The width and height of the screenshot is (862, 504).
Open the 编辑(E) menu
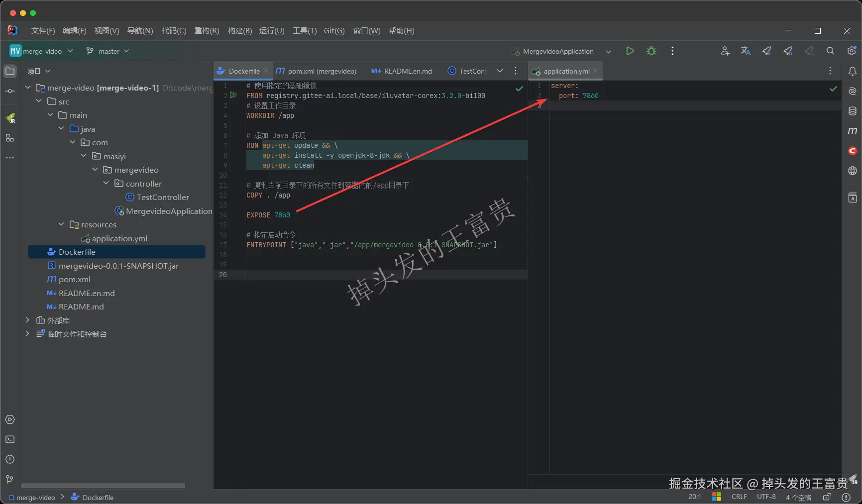coord(74,31)
